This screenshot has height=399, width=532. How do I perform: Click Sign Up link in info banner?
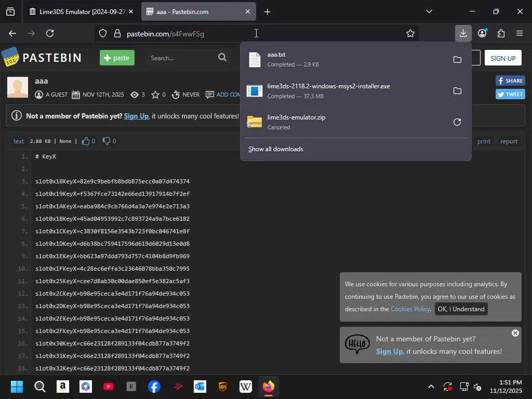tap(136, 116)
